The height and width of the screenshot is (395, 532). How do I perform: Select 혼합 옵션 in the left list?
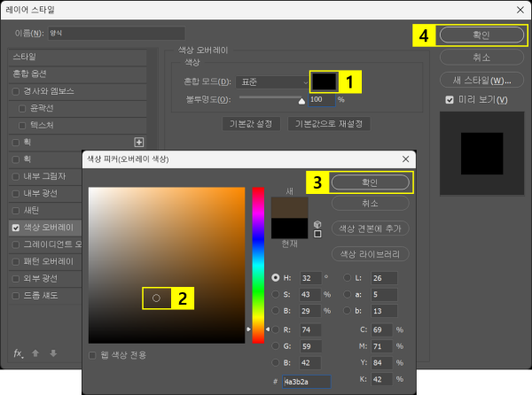[78, 74]
